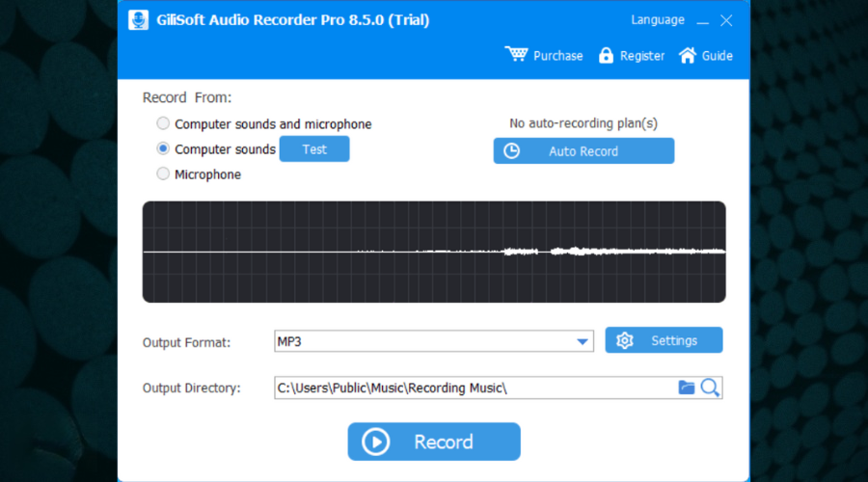Open the Guide via house icon
Image resolution: width=868 pixels, height=482 pixels.
[x=688, y=55]
